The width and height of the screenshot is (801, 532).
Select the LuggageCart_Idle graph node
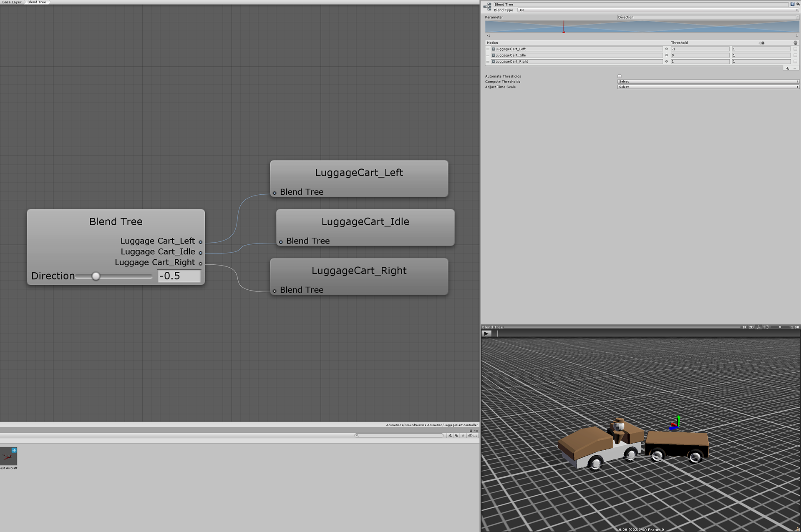coord(365,228)
